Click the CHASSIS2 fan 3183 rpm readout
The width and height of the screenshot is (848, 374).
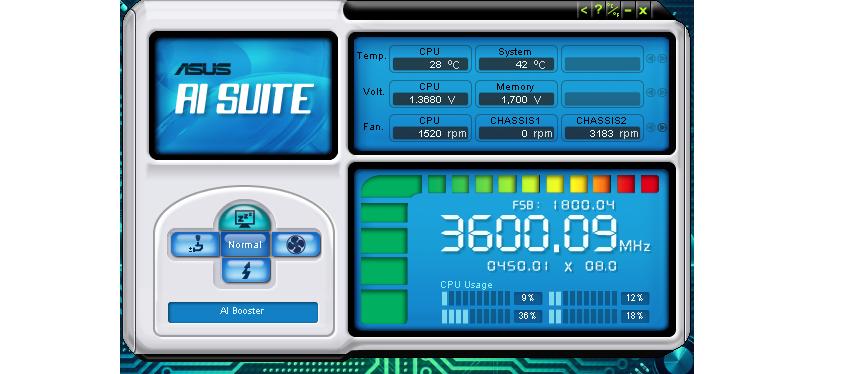click(x=602, y=133)
